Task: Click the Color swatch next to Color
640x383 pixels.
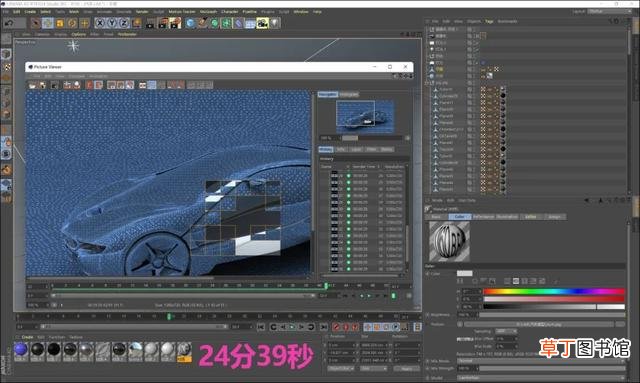Action: tap(464, 273)
